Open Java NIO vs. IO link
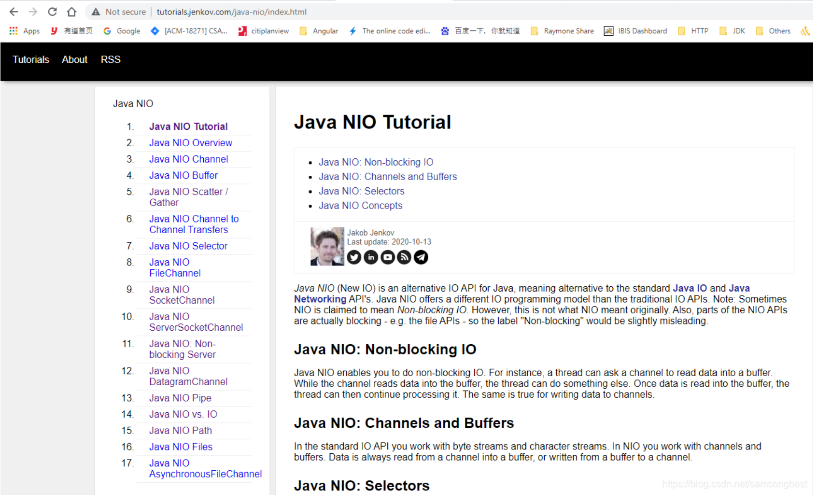This screenshot has width=832, height=504. pos(183,415)
